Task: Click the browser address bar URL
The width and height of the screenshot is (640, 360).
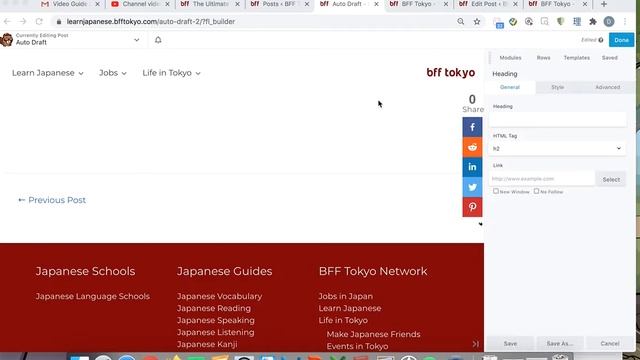Action: click(151, 22)
